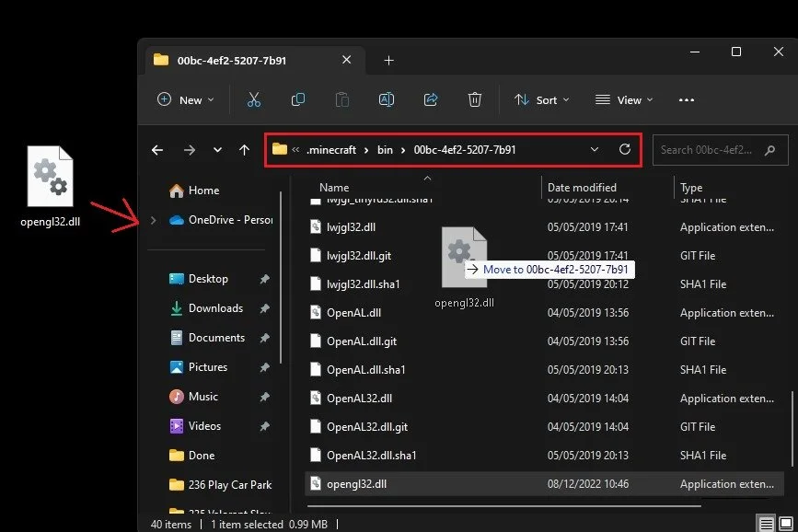Cut the selected file using toolbar scissors icon
The image size is (798, 532).
254,99
